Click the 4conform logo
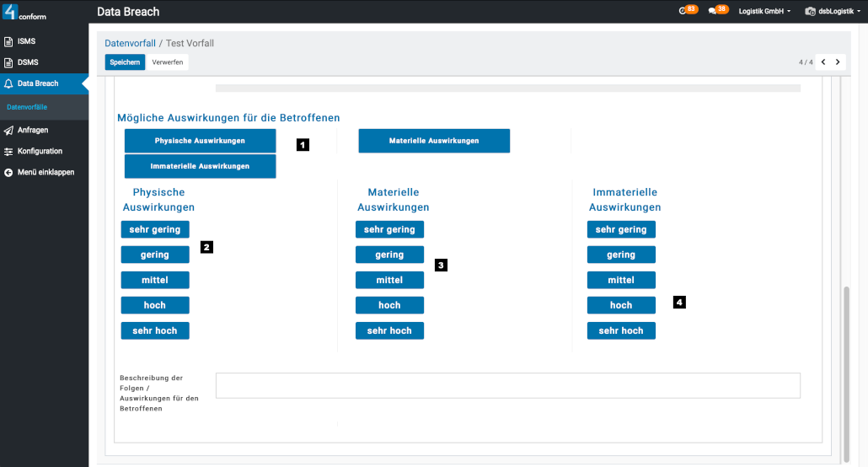 tap(25, 12)
